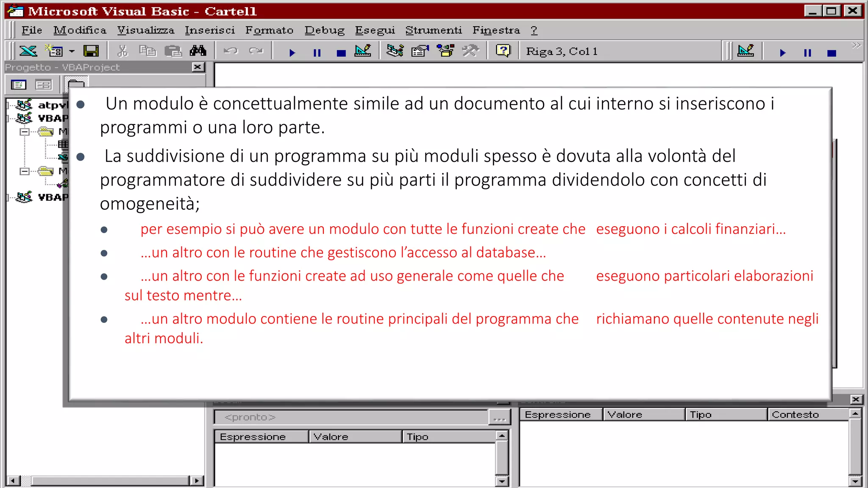This screenshot has width=868, height=488.
Task: Run the macro with the play icon near Redo
Action: point(292,53)
